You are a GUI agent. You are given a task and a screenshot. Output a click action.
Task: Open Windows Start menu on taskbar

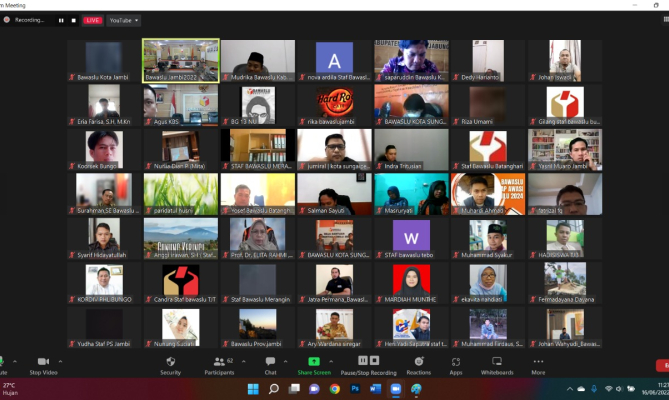[x=252, y=389]
